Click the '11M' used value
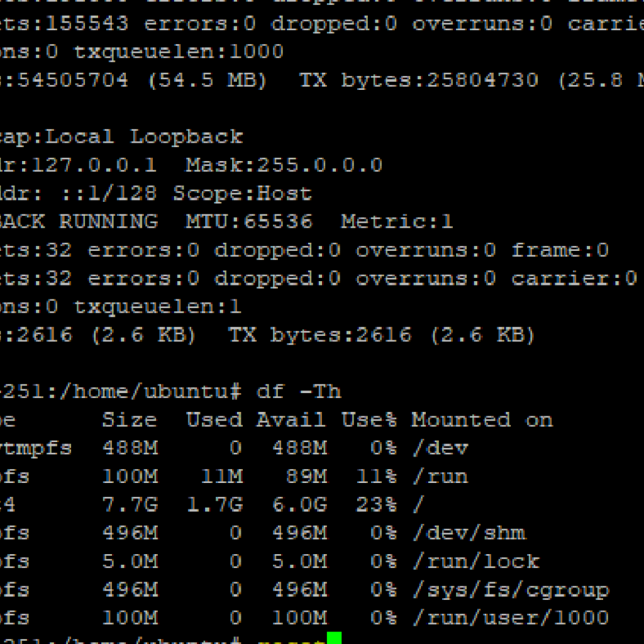This screenshot has width=644, height=644. pos(222,477)
